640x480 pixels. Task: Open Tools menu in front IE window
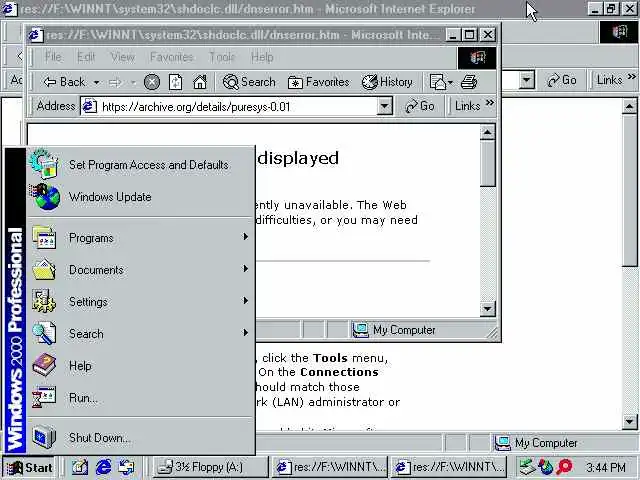click(222, 57)
